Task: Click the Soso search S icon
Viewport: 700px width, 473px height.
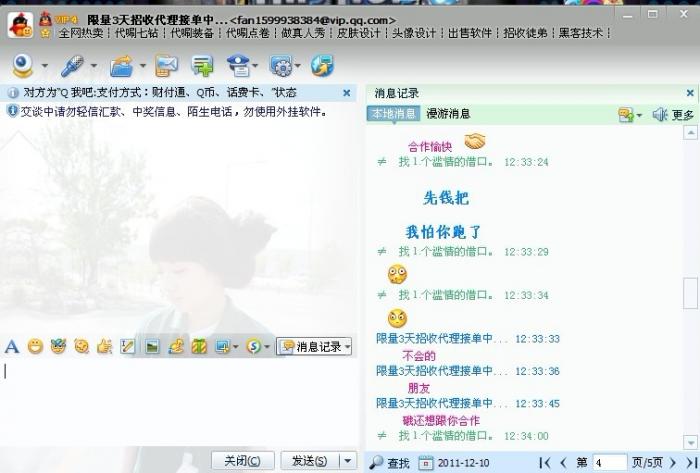Action: point(254,346)
